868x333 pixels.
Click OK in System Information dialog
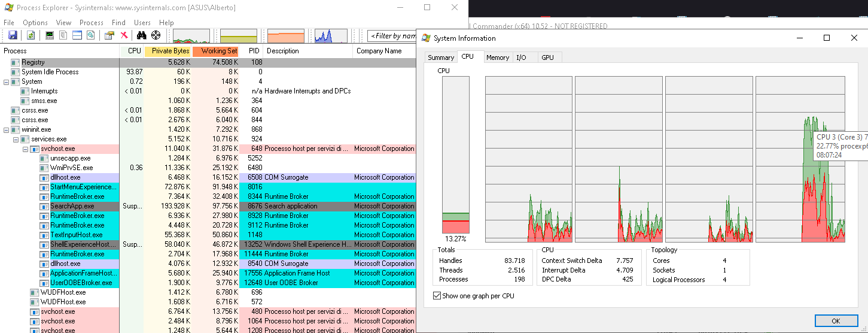(x=836, y=321)
